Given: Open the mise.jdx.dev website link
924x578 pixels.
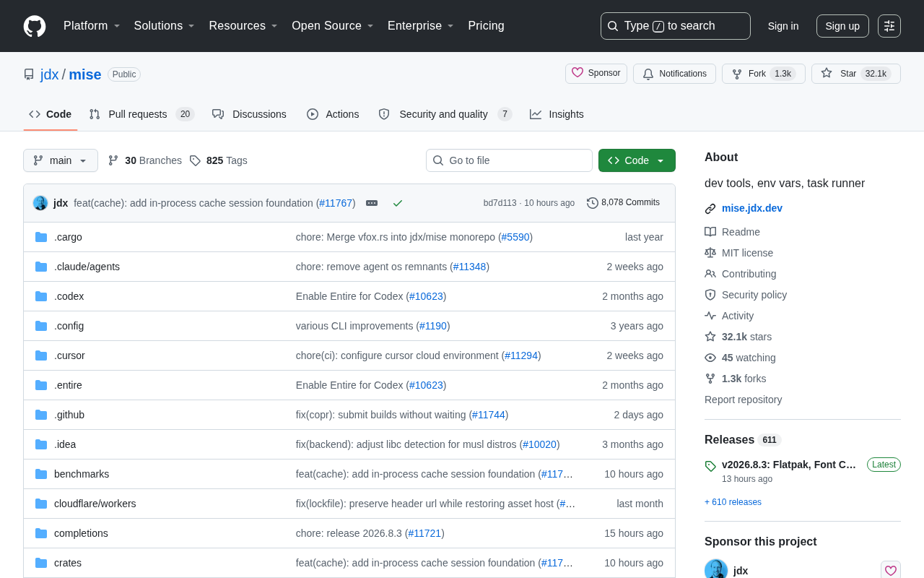Looking at the screenshot, I should tap(752, 208).
